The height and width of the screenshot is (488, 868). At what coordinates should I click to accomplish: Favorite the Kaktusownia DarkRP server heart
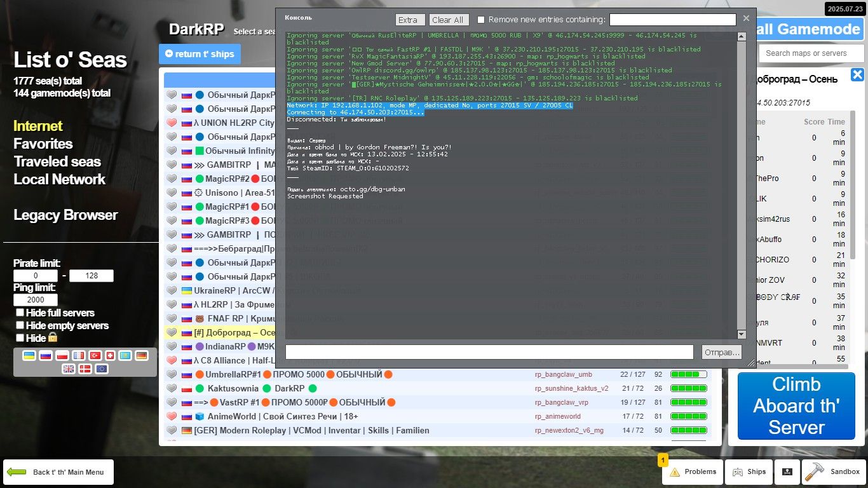click(x=172, y=388)
